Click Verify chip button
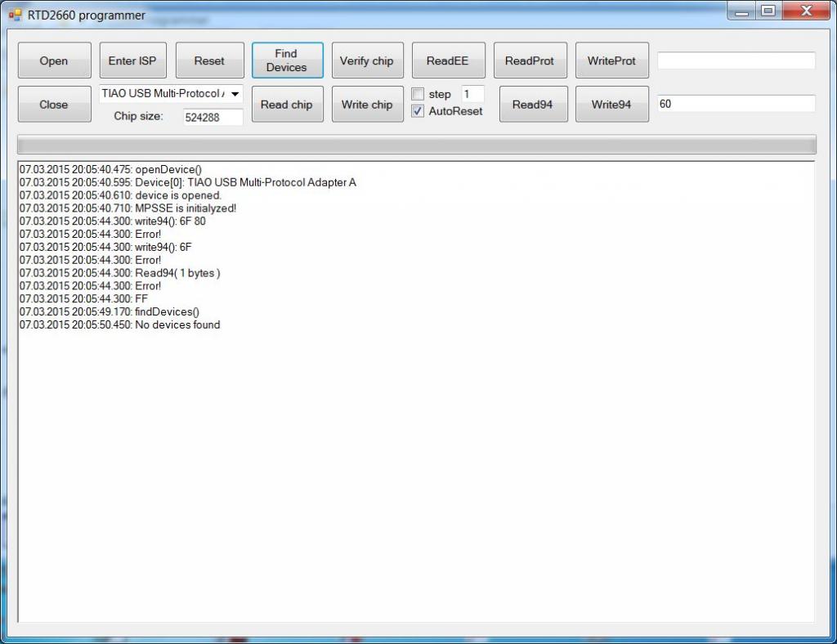 coord(366,61)
